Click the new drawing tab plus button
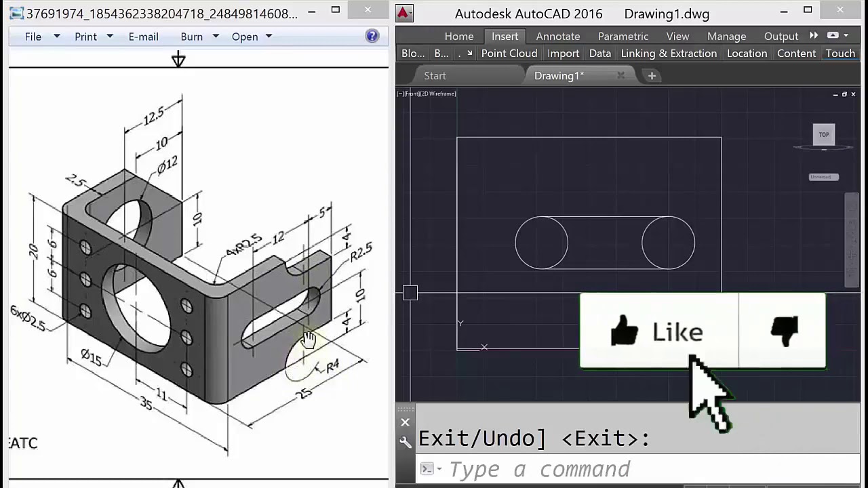Image resolution: width=868 pixels, height=488 pixels. [x=652, y=76]
